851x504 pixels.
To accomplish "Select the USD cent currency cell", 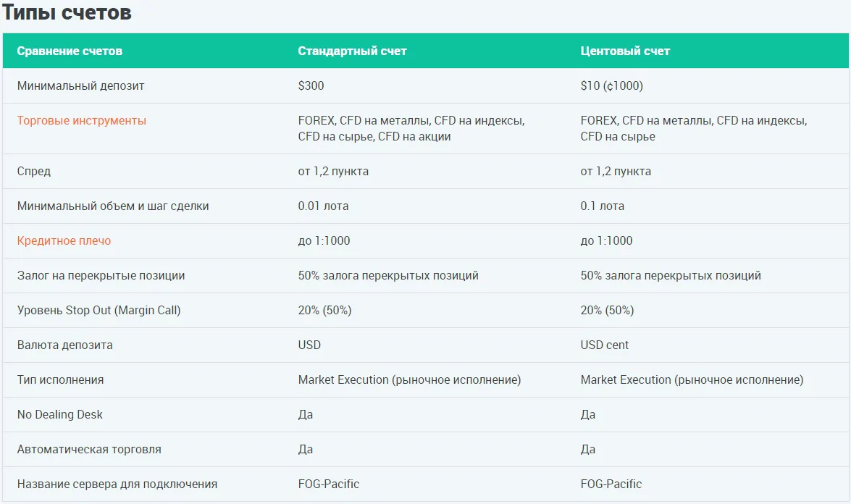I will coord(605,345).
